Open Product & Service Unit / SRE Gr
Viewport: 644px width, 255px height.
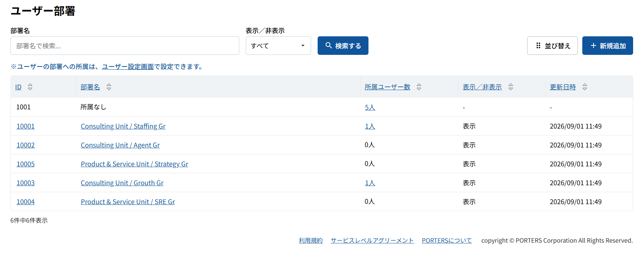pos(128,202)
